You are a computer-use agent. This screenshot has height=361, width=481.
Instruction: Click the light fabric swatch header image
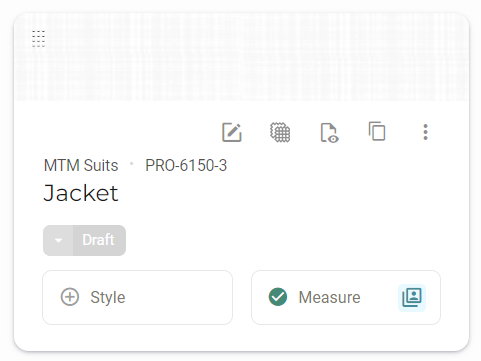241,57
